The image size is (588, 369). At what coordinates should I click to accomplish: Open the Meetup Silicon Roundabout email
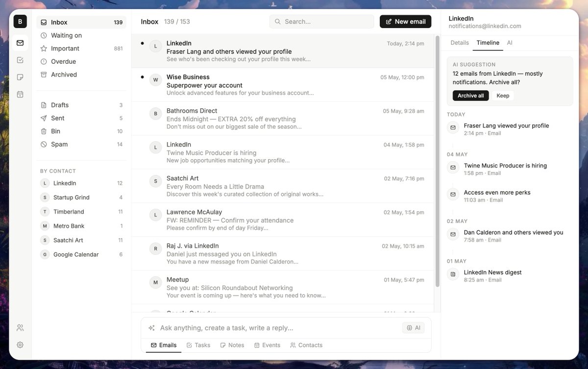[x=283, y=288]
